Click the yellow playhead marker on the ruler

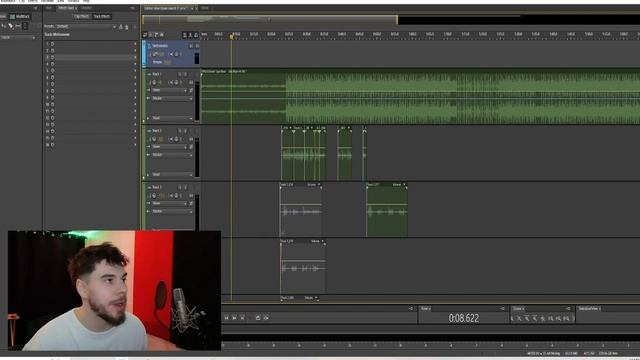coord(231,37)
